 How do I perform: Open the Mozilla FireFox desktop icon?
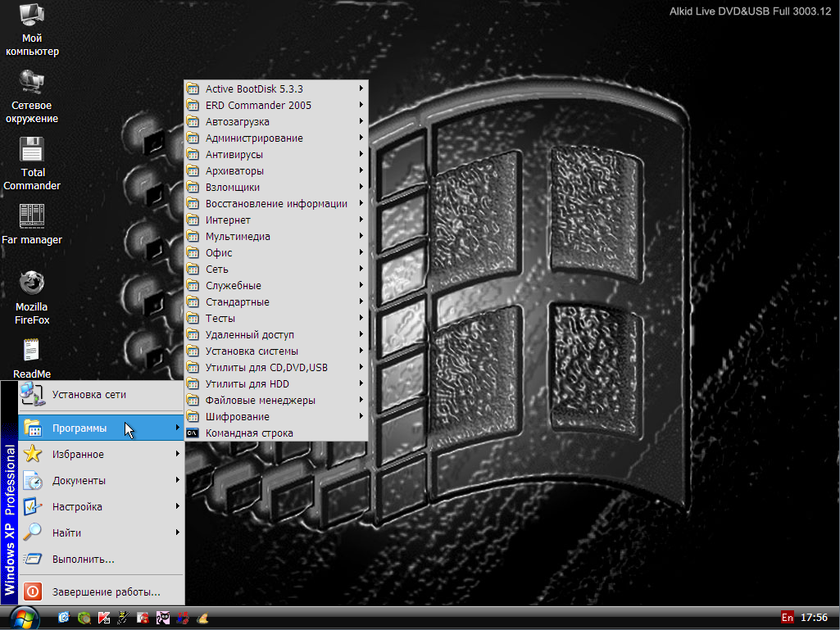click(32, 283)
